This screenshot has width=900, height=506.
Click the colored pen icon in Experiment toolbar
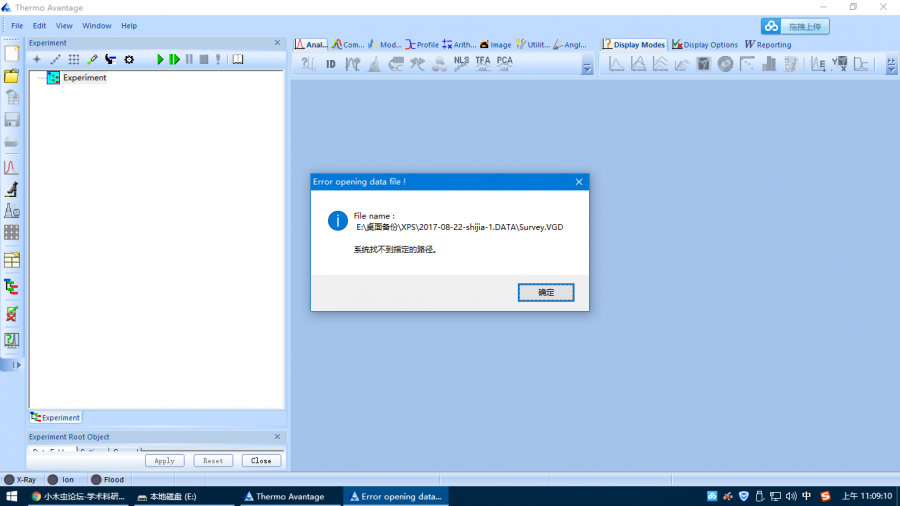(92, 59)
